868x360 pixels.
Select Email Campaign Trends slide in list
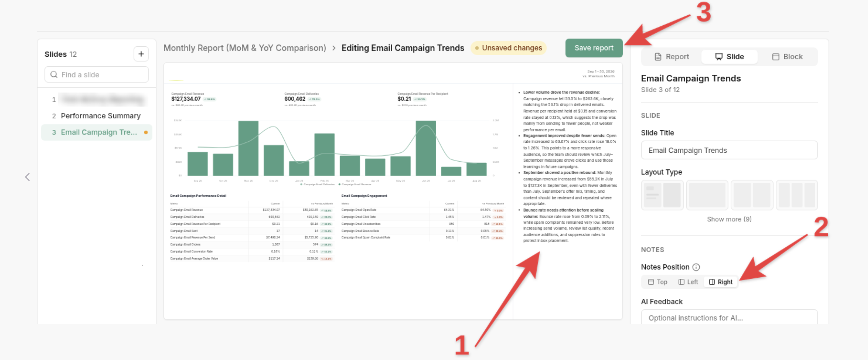(x=97, y=132)
